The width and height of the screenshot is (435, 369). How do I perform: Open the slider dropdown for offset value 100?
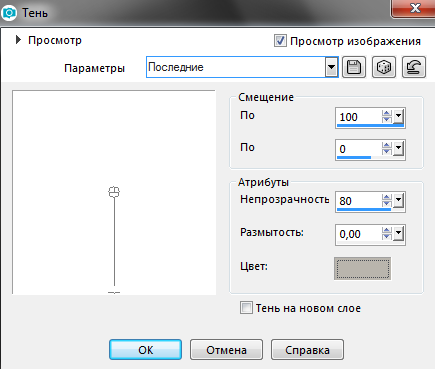pos(399,117)
